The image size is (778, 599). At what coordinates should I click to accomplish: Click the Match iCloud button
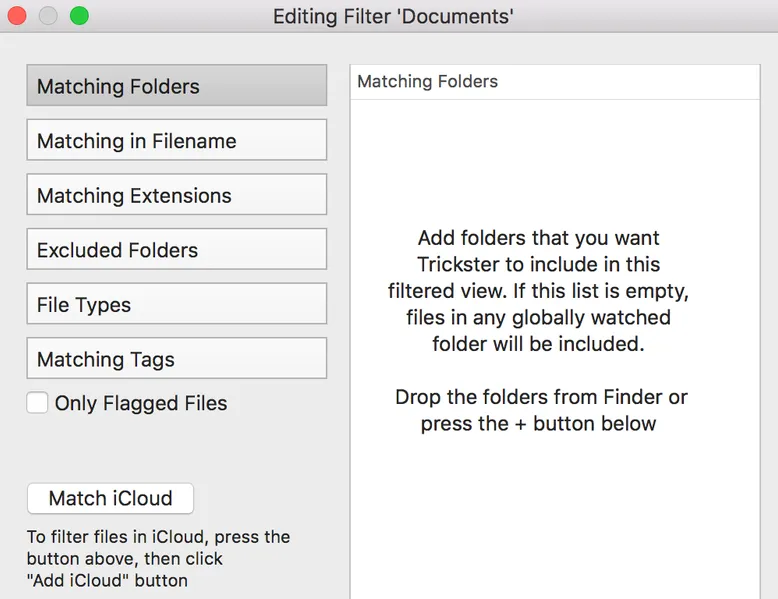pos(110,498)
